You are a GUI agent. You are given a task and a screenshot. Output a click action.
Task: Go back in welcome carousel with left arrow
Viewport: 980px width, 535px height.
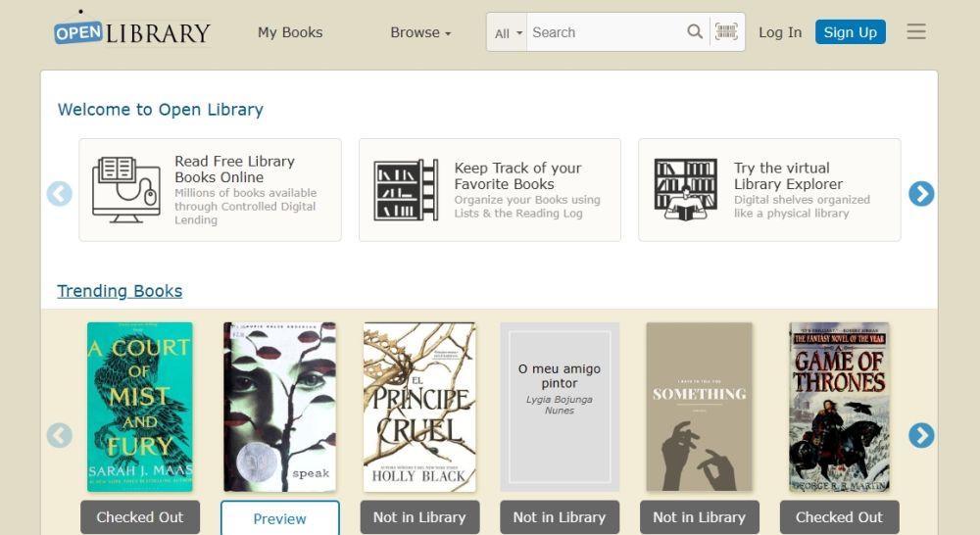[x=60, y=194]
